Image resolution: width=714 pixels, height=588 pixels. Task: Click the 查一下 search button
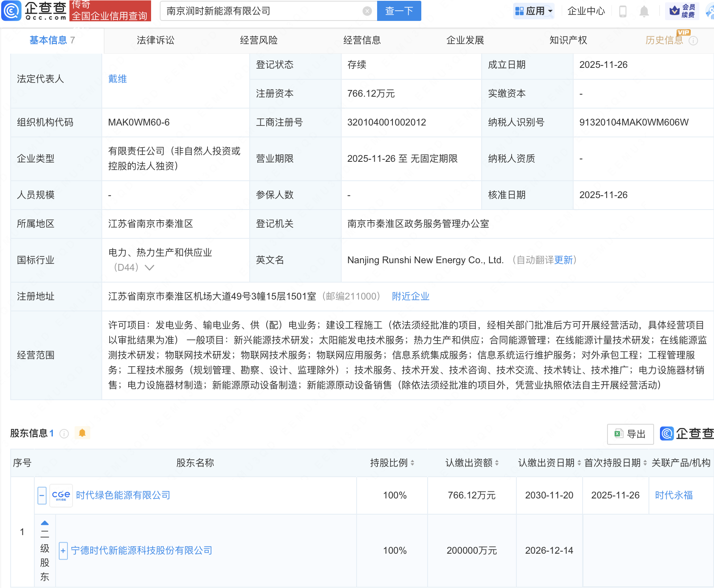click(x=399, y=11)
